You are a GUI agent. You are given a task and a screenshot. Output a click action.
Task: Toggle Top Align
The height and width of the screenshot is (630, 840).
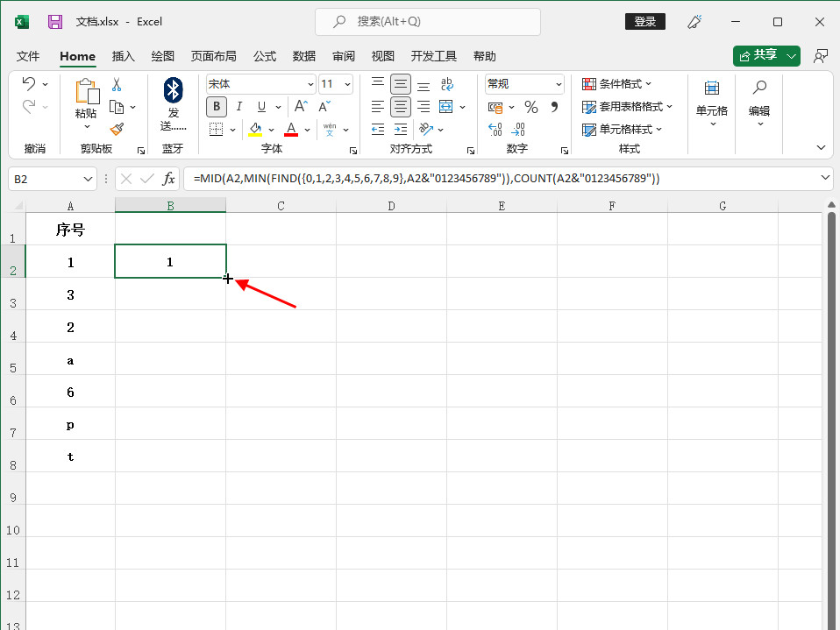coord(378,83)
